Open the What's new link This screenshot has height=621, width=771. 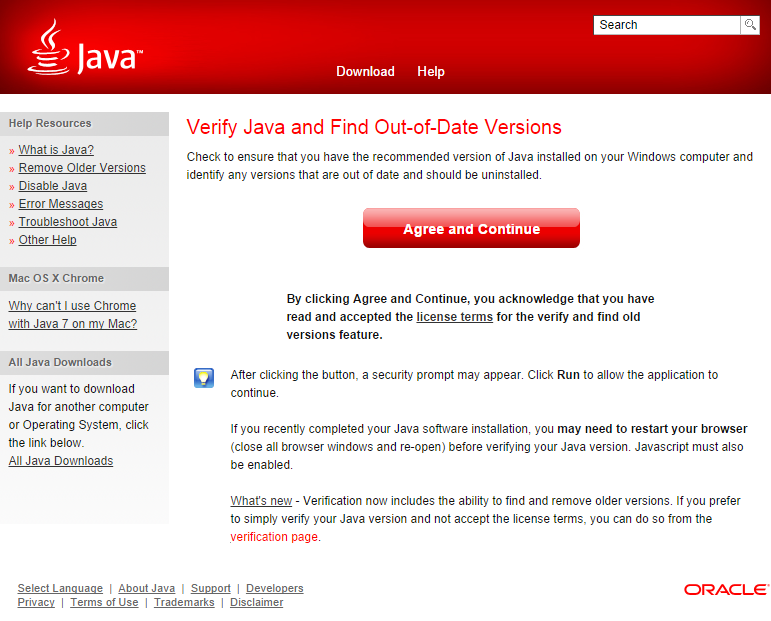[261, 501]
